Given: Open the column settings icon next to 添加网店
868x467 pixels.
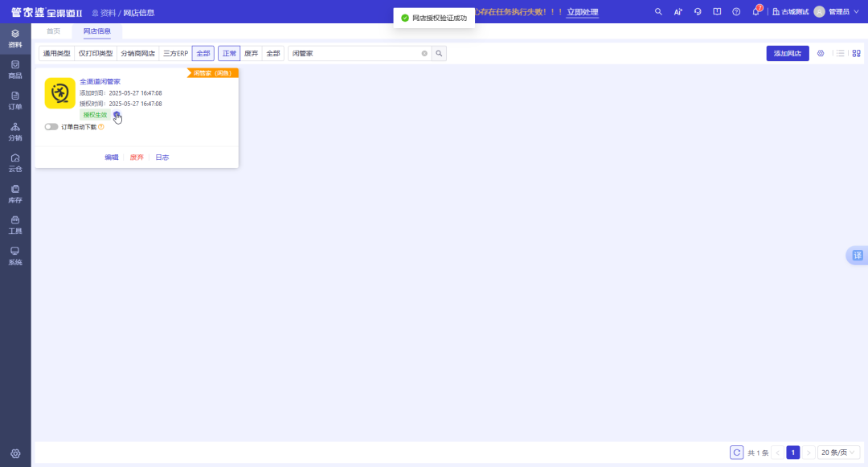Looking at the screenshot, I should coord(821,53).
